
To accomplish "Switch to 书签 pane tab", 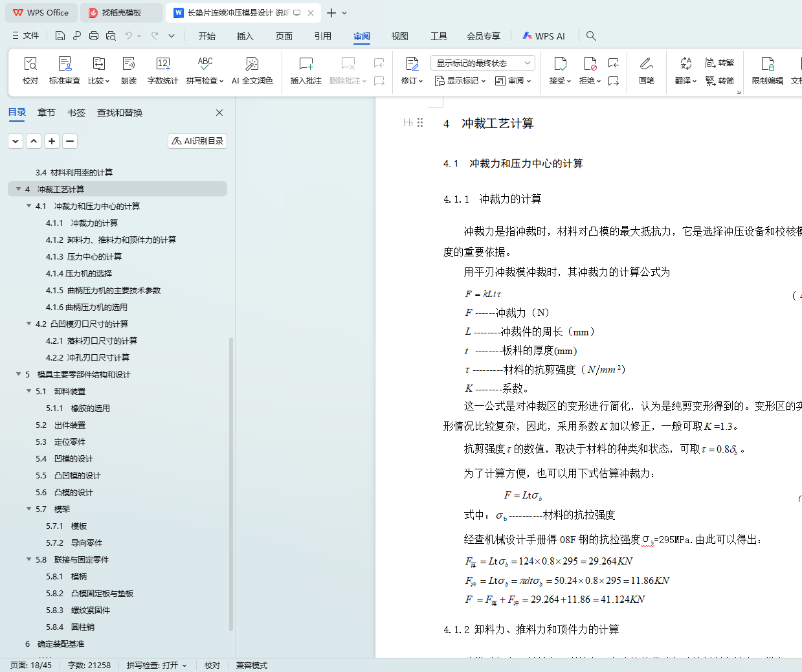I will click(76, 113).
